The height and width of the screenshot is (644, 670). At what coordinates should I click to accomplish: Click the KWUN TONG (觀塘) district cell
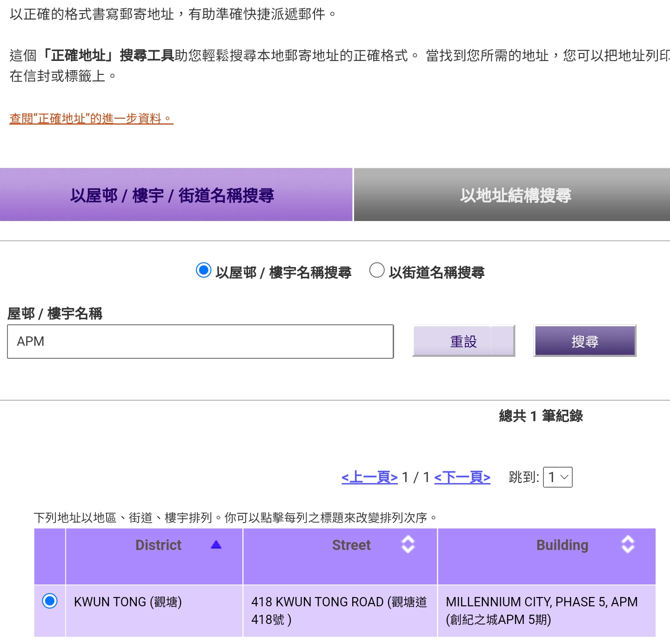pyautogui.click(x=154, y=610)
